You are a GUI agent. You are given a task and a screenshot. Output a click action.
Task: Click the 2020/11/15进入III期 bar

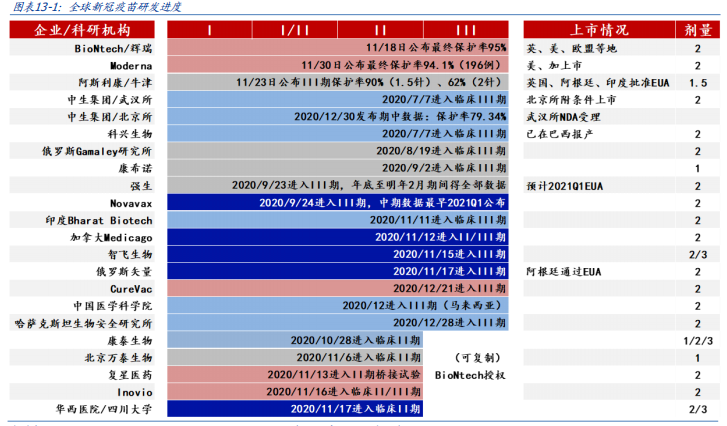(x=338, y=254)
